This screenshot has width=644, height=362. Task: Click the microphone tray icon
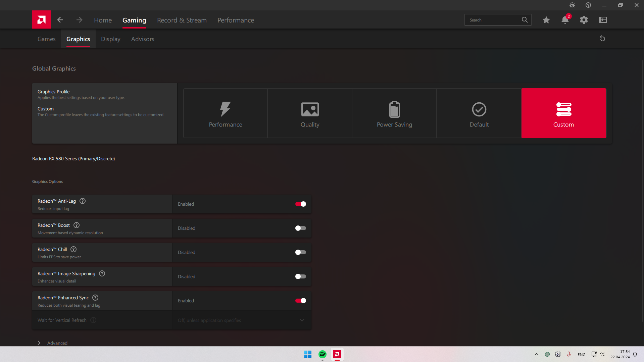click(569, 354)
